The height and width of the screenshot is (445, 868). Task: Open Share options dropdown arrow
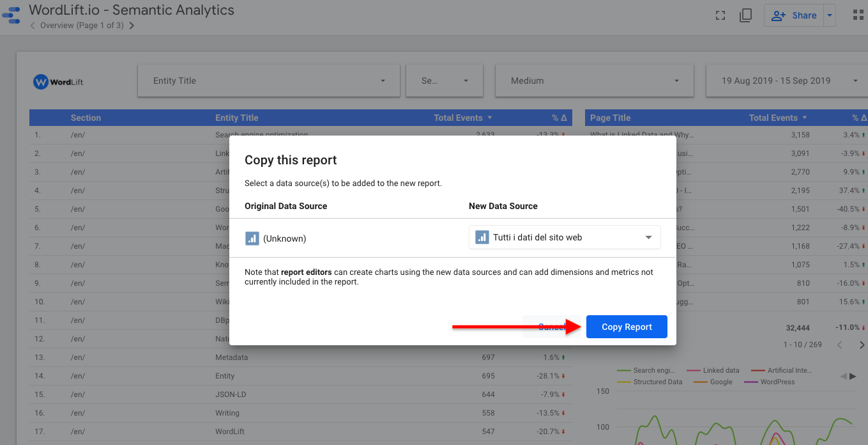coord(829,15)
